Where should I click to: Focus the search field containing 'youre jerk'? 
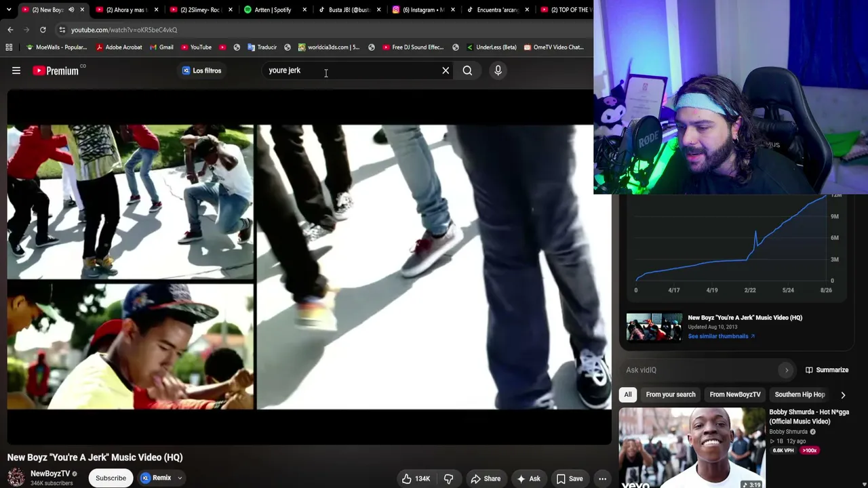[x=353, y=70]
